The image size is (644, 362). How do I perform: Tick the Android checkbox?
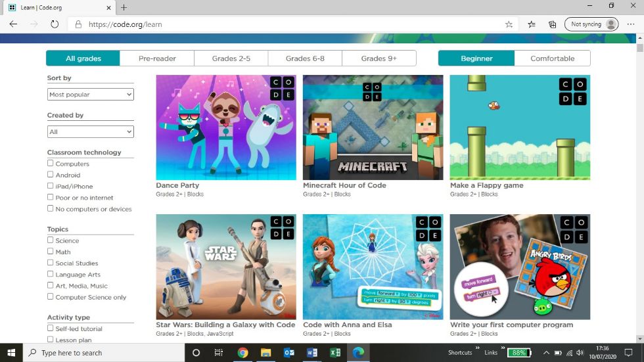pyautogui.click(x=50, y=175)
